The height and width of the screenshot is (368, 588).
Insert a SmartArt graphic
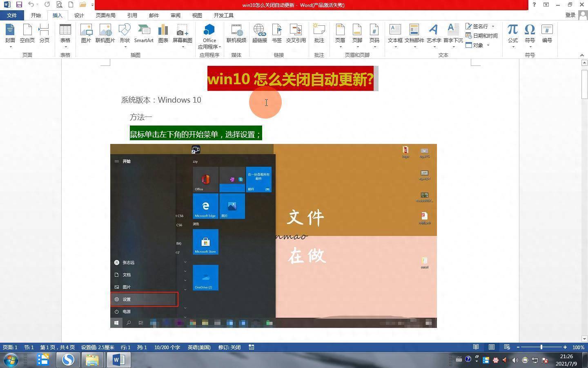144,34
